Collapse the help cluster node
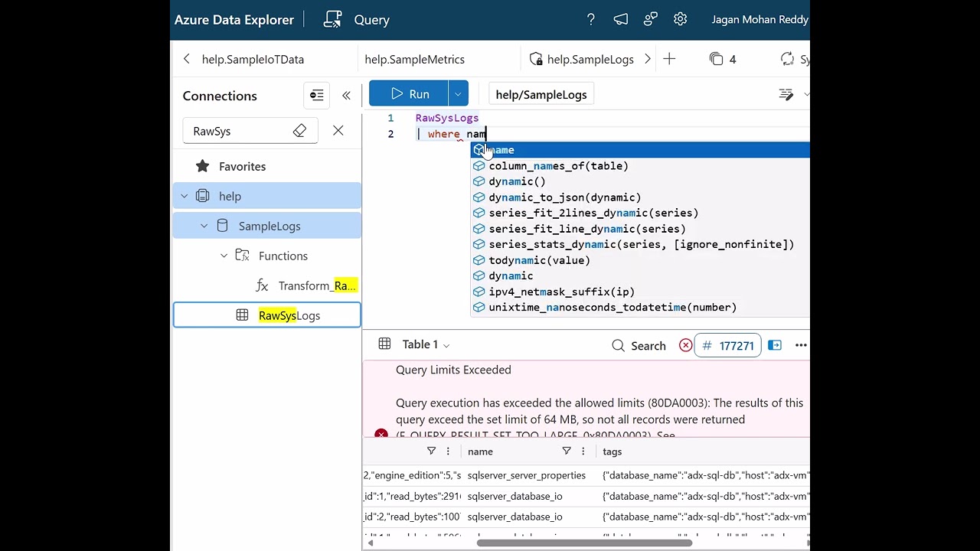Screen dimensions: 980x551 click(x=184, y=196)
